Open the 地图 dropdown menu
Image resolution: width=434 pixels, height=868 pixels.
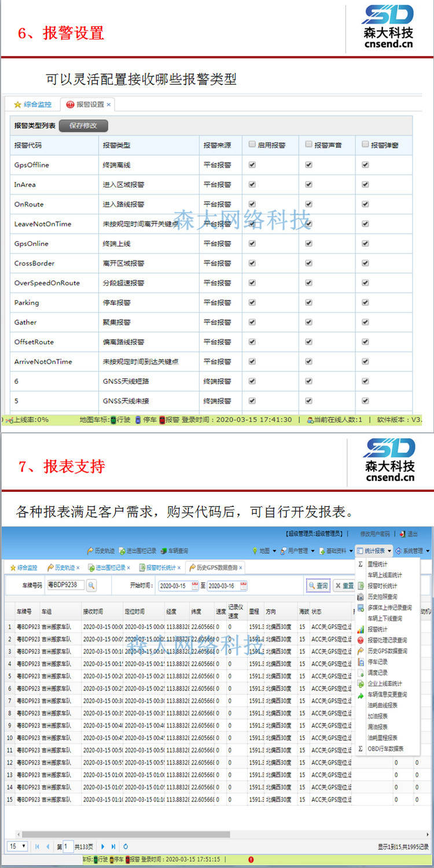(x=264, y=551)
